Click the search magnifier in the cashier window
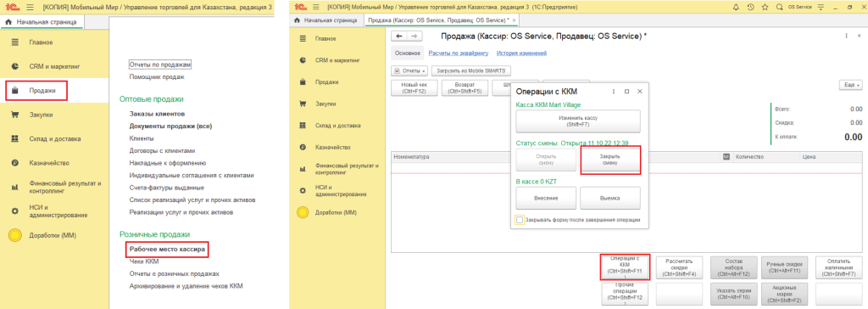 coord(780,8)
